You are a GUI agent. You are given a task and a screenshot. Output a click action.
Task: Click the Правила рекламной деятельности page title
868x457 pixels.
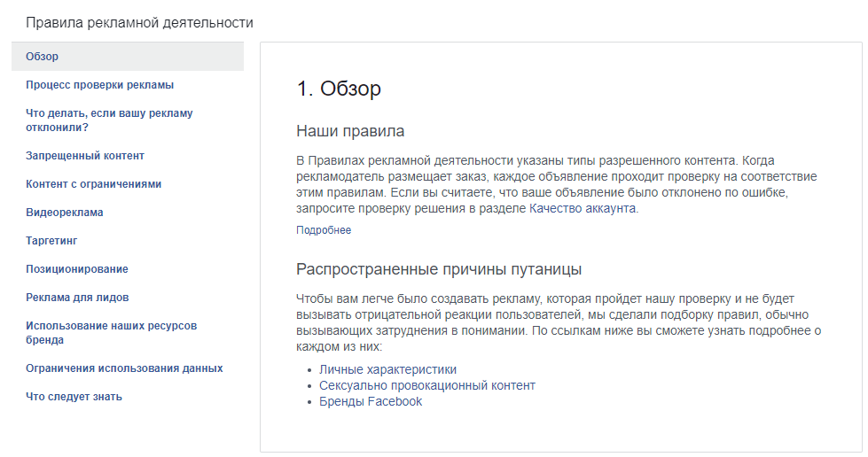pyautogui.click(x=139, y=23)
